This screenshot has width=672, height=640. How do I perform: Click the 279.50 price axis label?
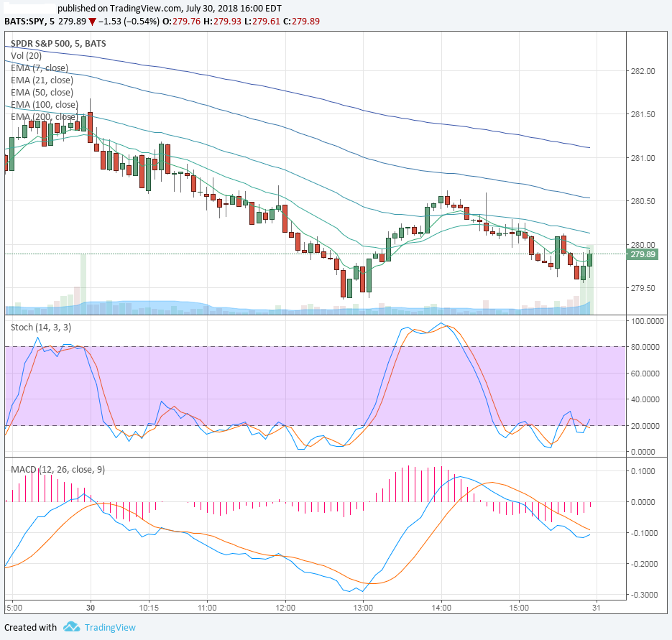[643, 288]
